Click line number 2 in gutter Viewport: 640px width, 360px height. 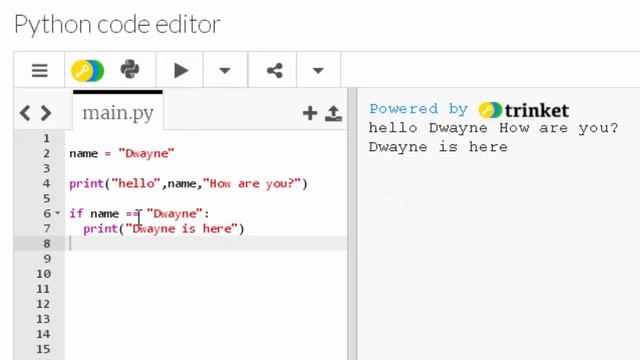[x=47, y=153]
